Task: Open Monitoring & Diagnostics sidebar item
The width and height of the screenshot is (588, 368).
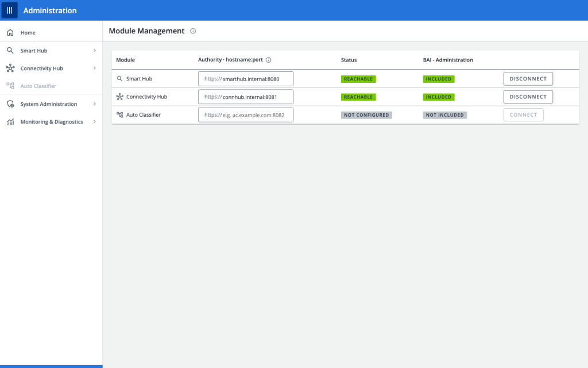Action: (x=51, y=122)
